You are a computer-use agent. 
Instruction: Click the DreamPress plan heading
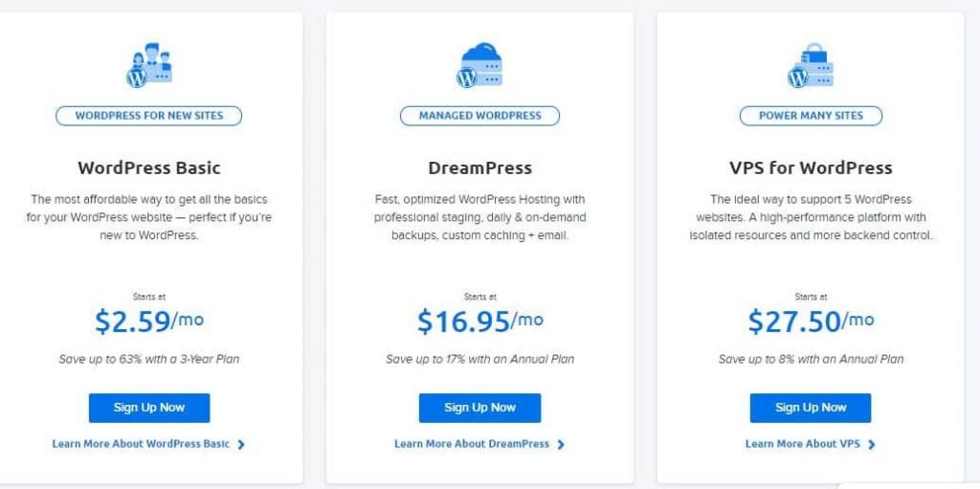(x=479, y=167)
